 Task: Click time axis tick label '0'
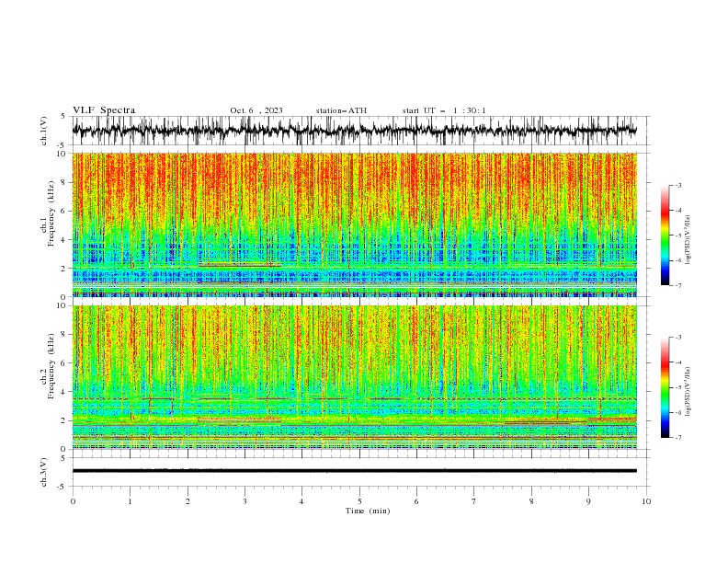[x=73, y=501]
